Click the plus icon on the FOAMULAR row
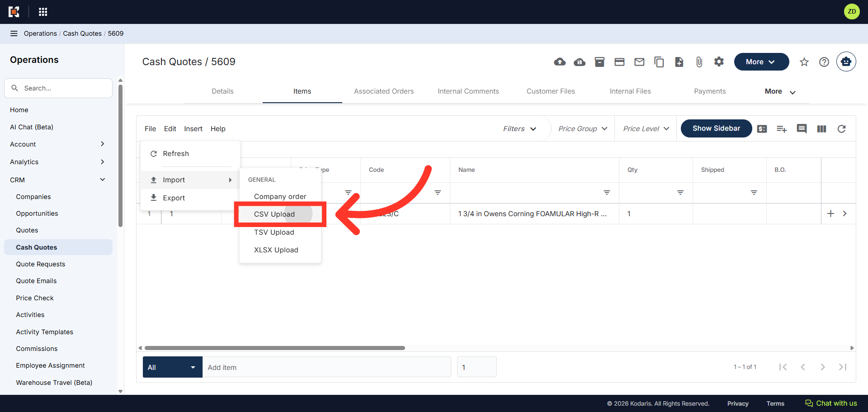868x412 pixels. coord(830,213)
